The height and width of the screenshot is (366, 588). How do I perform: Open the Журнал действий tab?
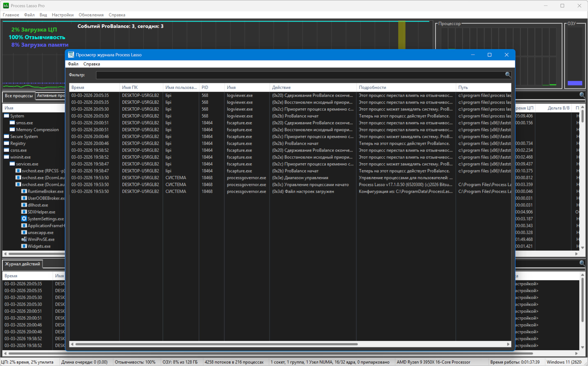point(22,264)
